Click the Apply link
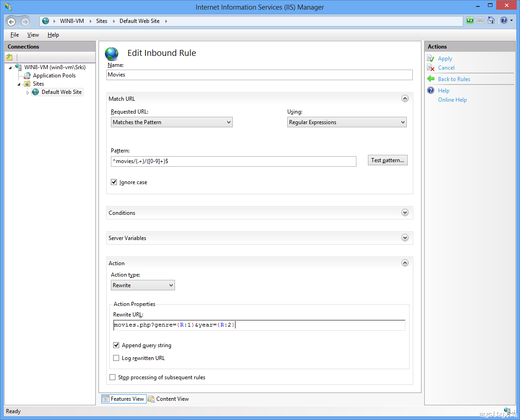520x420 pixels. tap(445, 59)
